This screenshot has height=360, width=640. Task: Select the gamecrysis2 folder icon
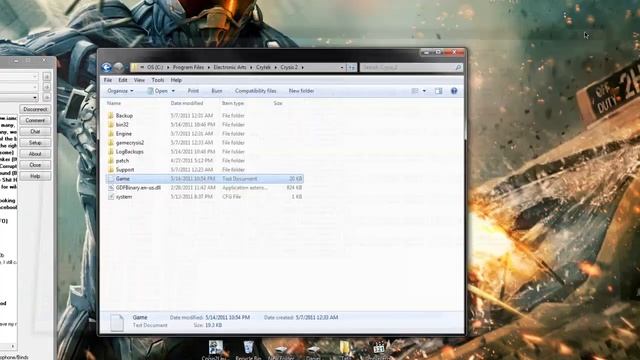click(111, 142)
